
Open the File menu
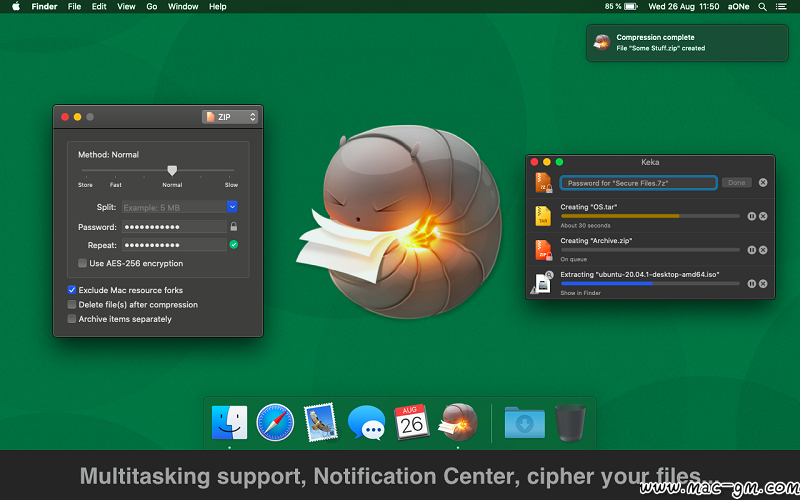coord(74,7)
